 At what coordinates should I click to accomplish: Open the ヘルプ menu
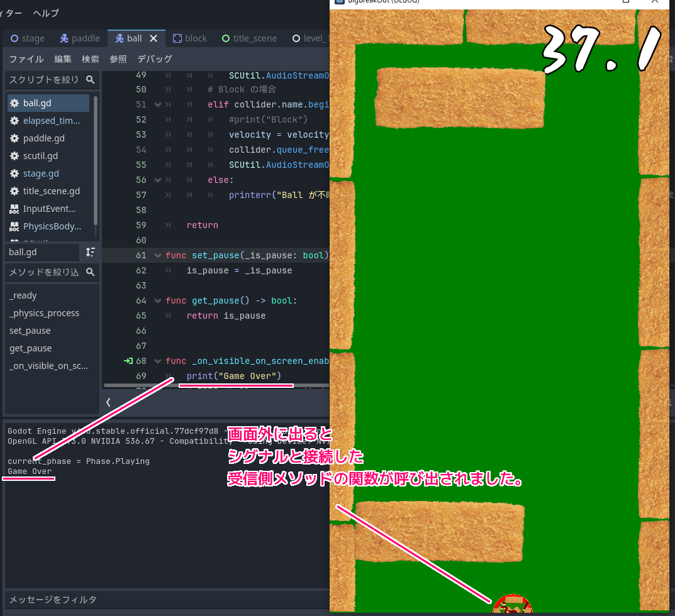[46, 13]
